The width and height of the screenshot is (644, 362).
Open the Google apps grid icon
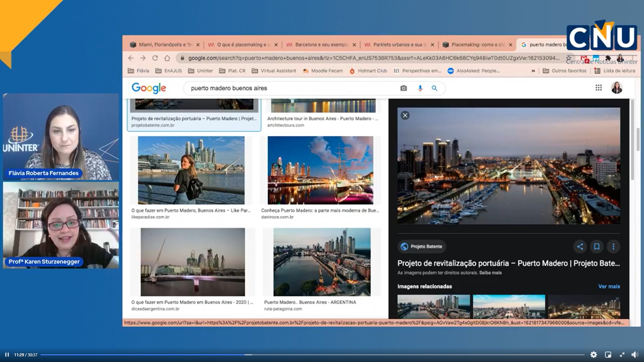tap(598, 88)
